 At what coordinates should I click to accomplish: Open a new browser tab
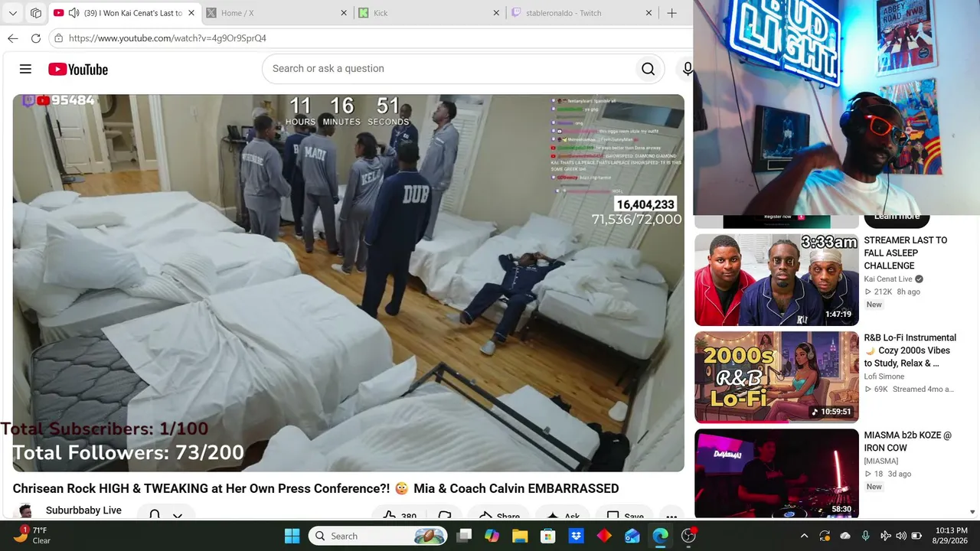[671, 13]
